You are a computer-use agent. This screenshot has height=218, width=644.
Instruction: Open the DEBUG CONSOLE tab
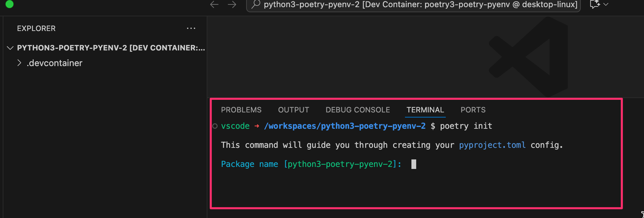click(358, 110)
